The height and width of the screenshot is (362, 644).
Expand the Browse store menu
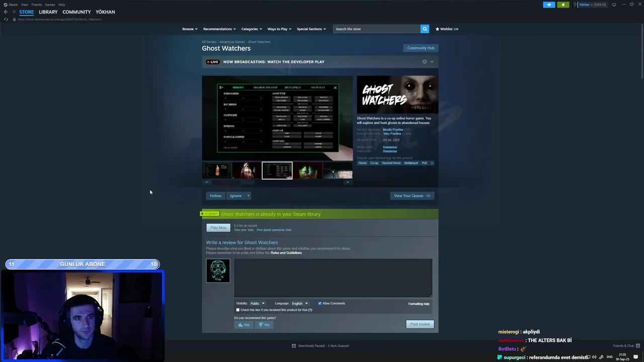190,29
